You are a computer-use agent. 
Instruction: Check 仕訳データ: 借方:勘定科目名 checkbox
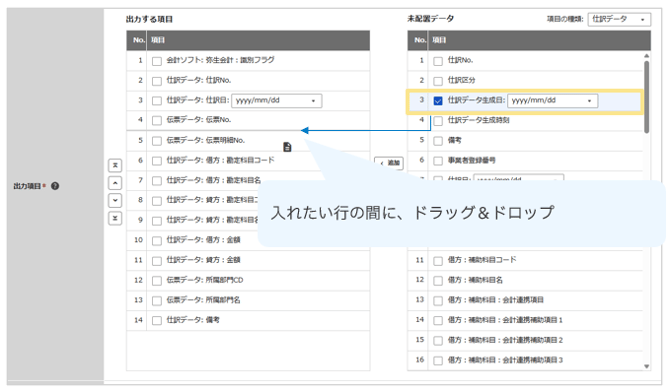(x=157, y=181)
